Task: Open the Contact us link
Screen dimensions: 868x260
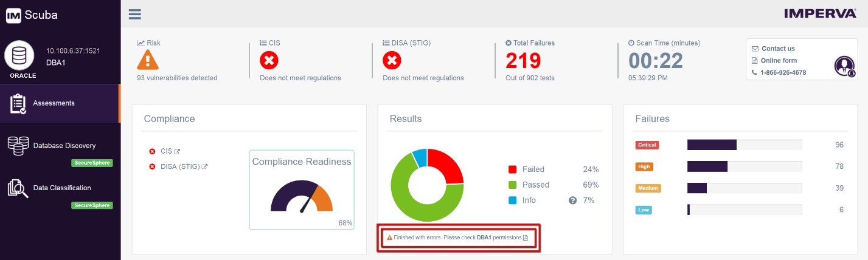Action: [x=778, y=49]
